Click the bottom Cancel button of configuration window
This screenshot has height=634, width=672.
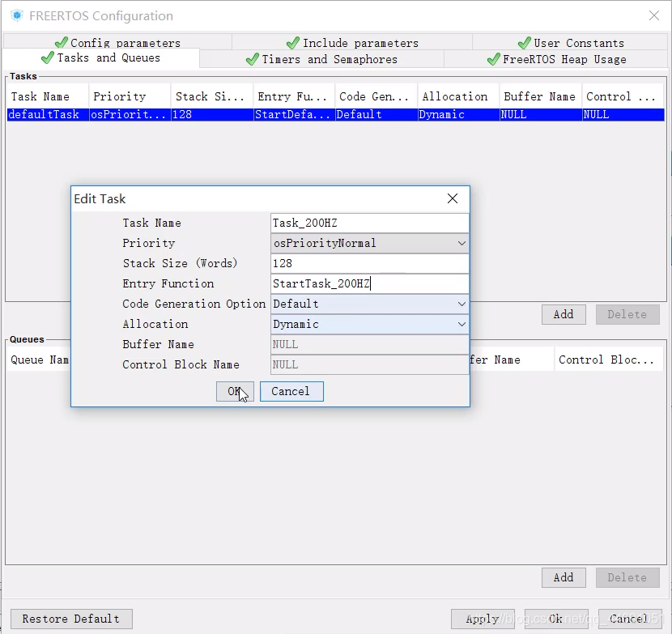(630, 619)
